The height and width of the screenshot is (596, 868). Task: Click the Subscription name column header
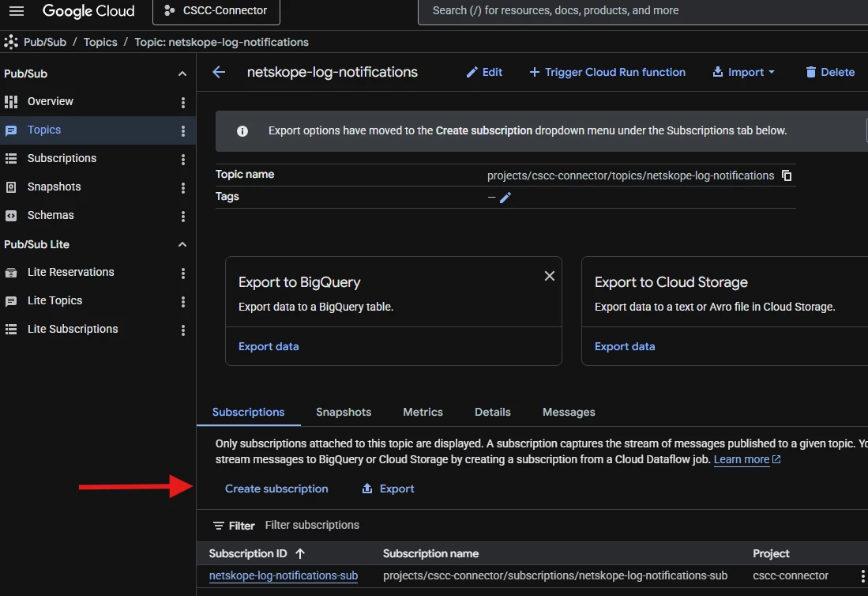pyautogui.click(x=430, y=553)
